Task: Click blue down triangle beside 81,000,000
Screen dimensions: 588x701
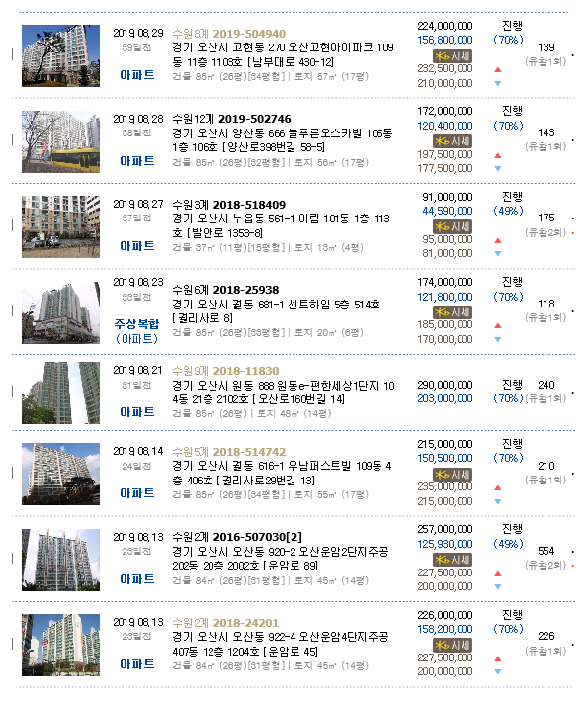Action: coord(498,253)
